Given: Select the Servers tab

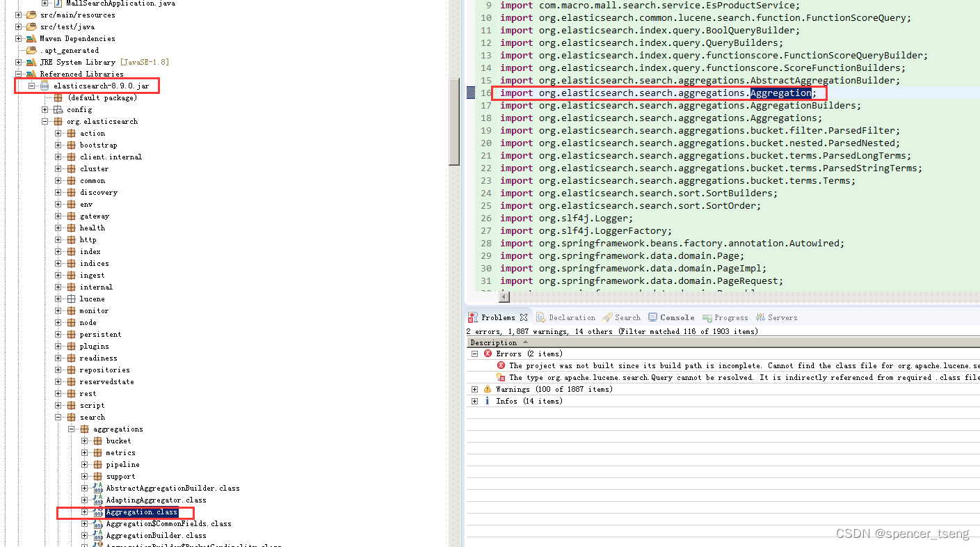Looking at the screenshot, I should [779, 317].
